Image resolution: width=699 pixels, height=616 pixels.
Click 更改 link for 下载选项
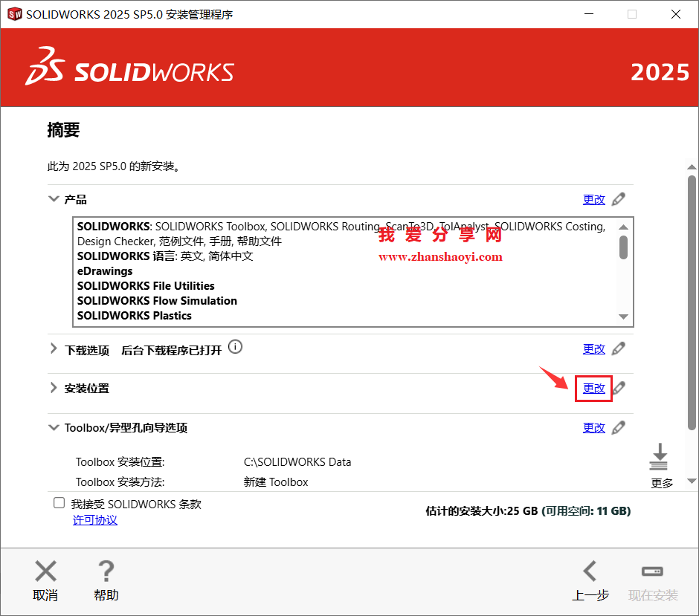pyautogui.click(x=594, y=348)
